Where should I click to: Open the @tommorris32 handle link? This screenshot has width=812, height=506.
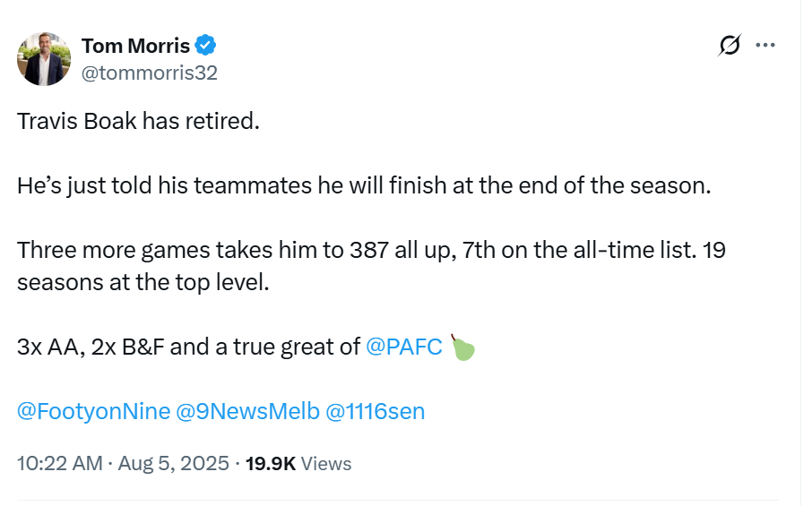click(x=150, y=73)
